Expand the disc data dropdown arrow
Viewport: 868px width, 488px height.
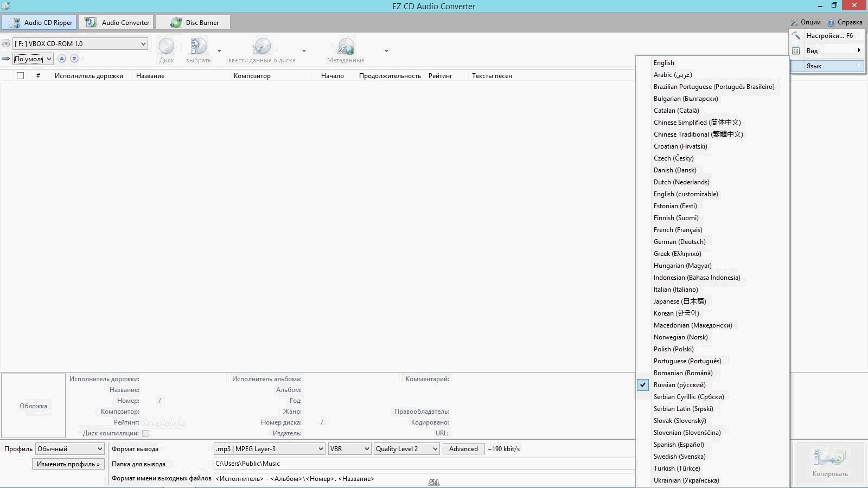pyautogui.click(x=304, y=51)
